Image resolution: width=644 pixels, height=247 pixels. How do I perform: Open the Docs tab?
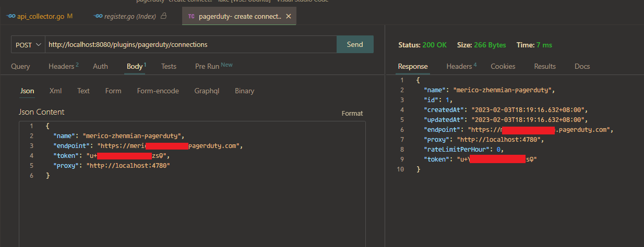[582, 66]
